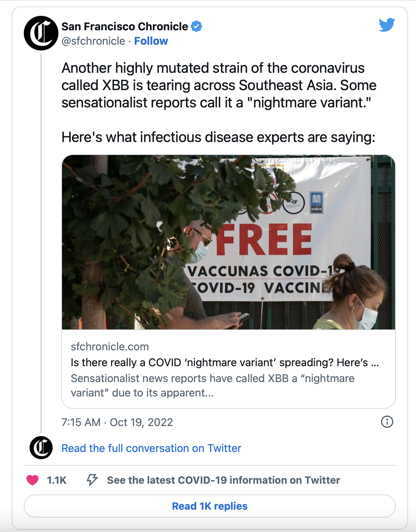Click the article description mentioning sensationalist news reports
The image size is (416, 532).
pyautogui.click(x=212, y=385)
